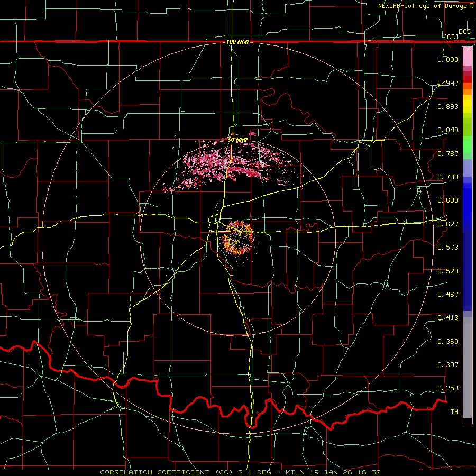
Task: Click the [CC] label above the color scale
Action: [452, 36]
